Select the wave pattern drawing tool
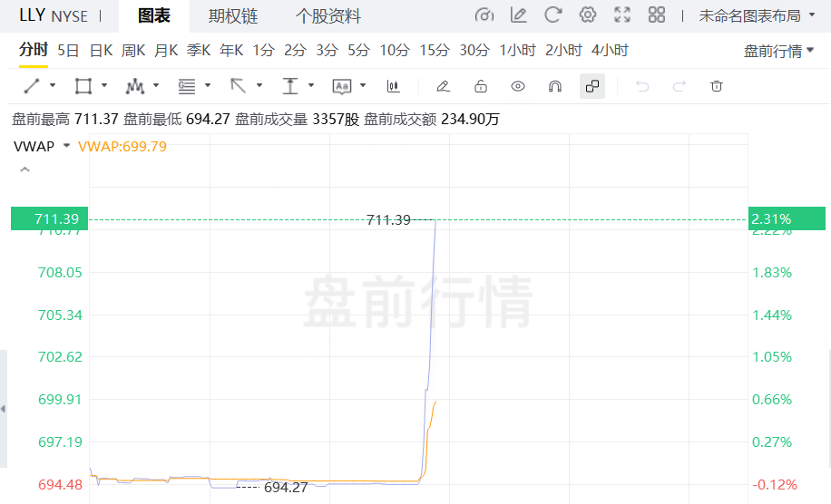 (134, 86)
